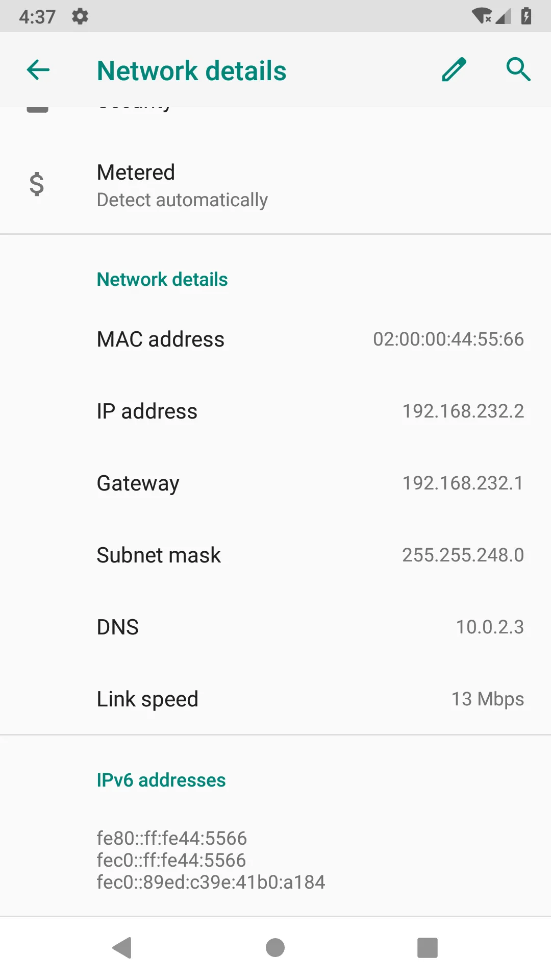Tap the dollar sign Metered icon
Image resolution: width=551 pixels, height=980 pixels.
point(37,184)
